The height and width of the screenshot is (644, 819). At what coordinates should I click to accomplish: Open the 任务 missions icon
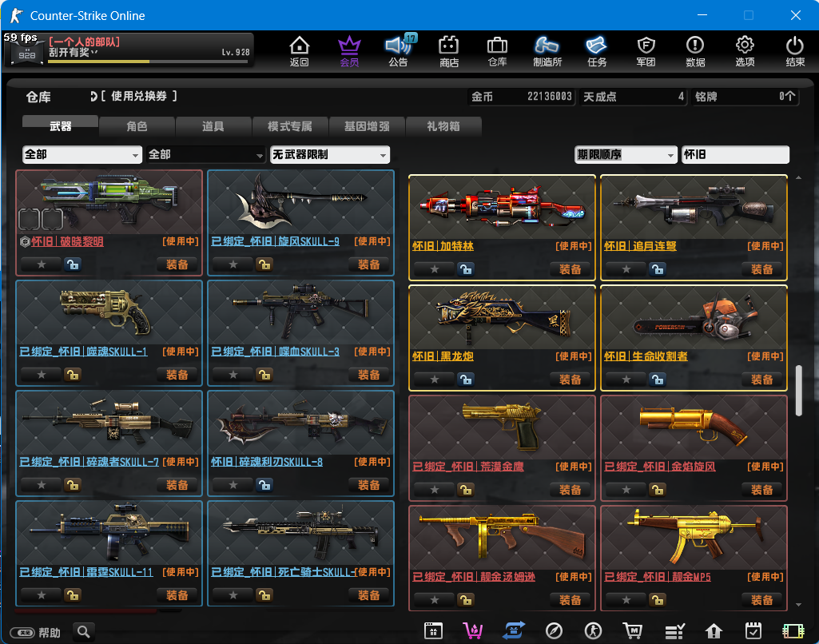pyautogui.click(x=597, y=51)
